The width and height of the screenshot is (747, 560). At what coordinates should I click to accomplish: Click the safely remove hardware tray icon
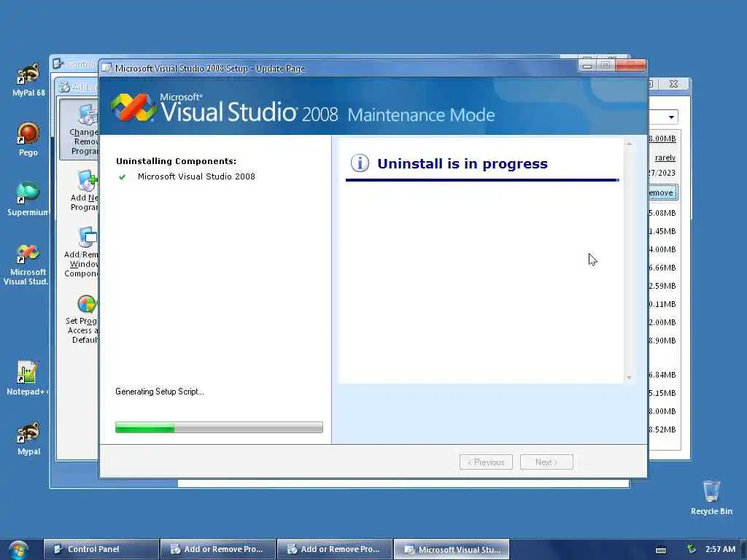coord(691,549)
